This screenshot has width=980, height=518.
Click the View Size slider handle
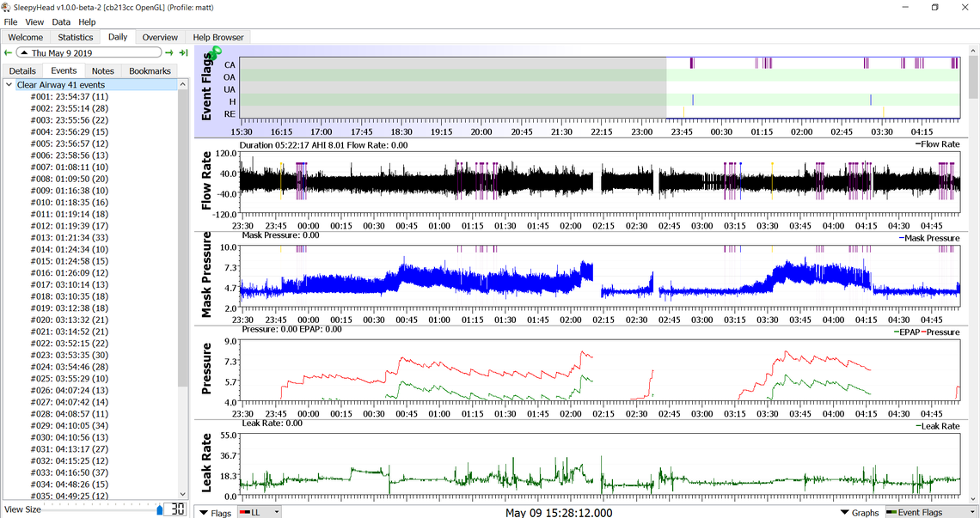pyautogui.click(x=159, y=510)
